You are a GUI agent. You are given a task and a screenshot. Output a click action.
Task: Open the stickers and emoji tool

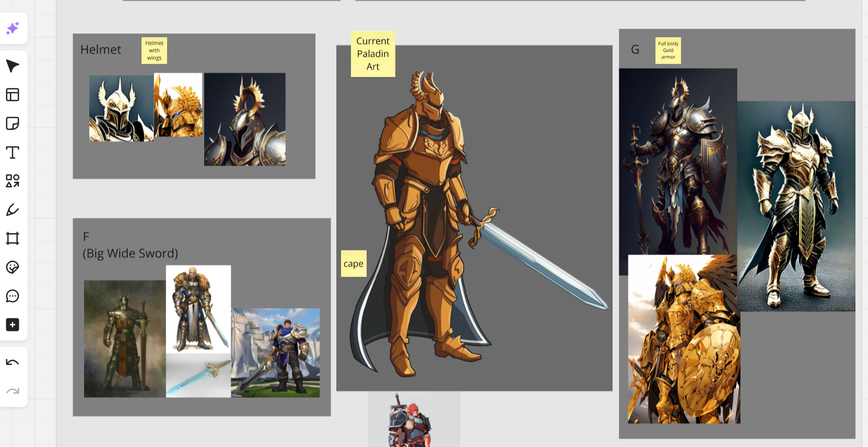pos(13,267)
